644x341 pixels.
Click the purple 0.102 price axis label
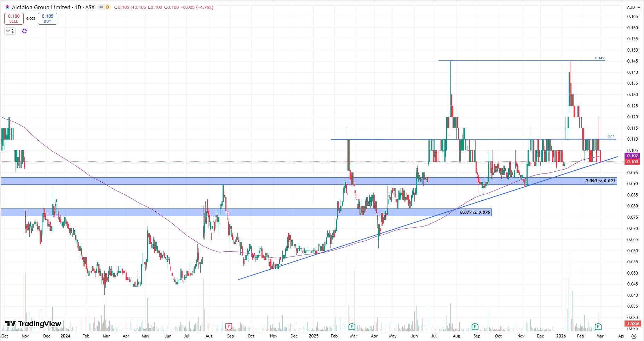coord(632,156)
